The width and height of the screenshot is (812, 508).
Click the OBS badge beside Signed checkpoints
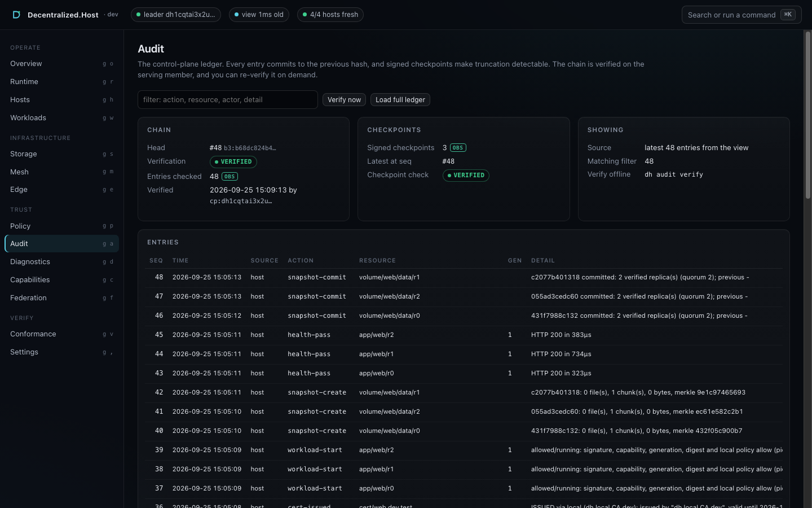pos(458,148)
